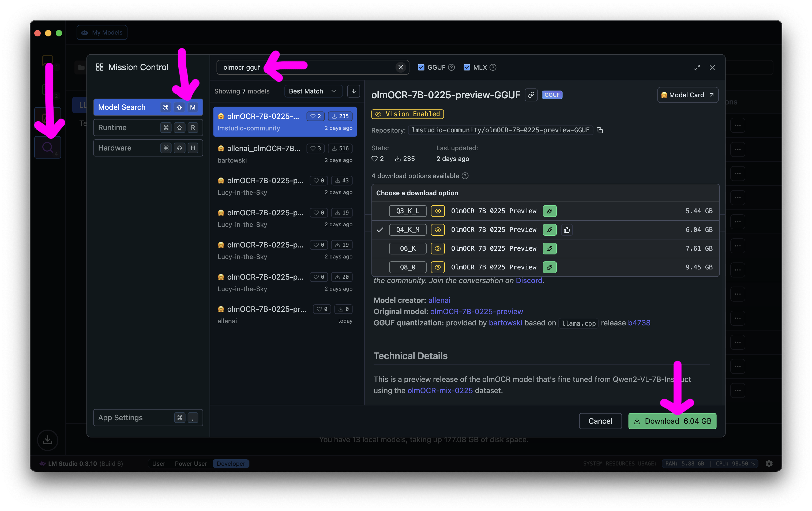This screenshot has height=511, width=812.
Task: Open the Discover search icon in sidebar
Action: [x=48, y=147]
